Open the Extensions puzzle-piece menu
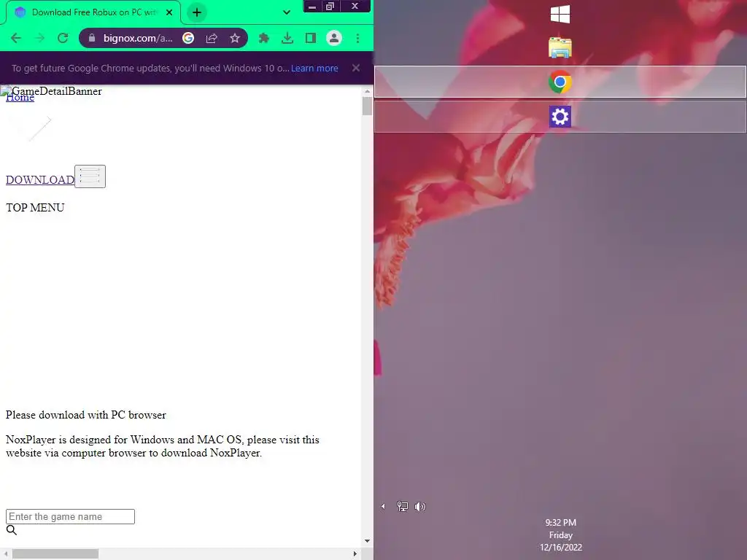 pos(264,38)
